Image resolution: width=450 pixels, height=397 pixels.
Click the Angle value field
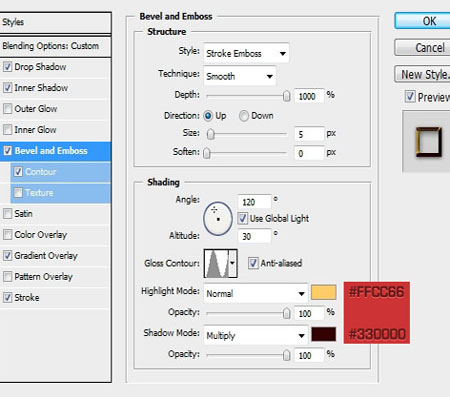click(x=254, y=202)
